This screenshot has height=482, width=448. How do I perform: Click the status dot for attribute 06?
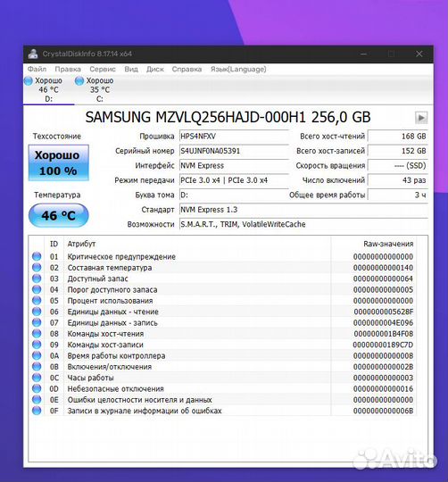click(x=37, y=312)
